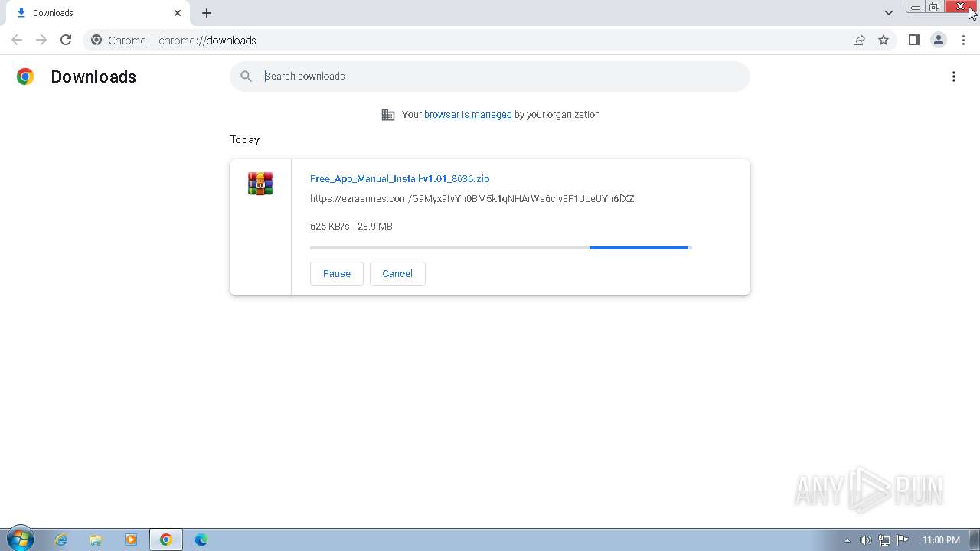Open the volume speaker tray icon
Screen dimensions: 980x551
(x=865, y=540)
